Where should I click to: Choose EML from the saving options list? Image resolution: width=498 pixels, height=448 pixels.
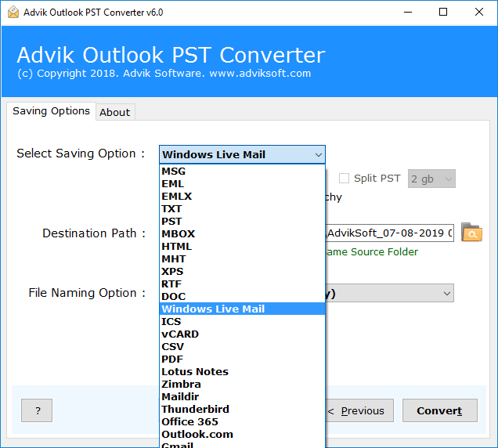(242, 183)
